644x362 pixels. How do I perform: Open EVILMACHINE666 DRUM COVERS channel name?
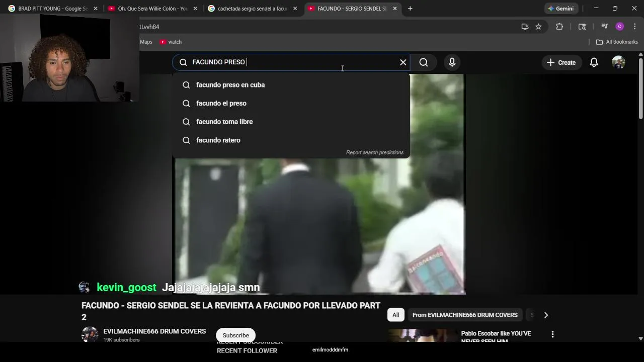click(154, 331)
